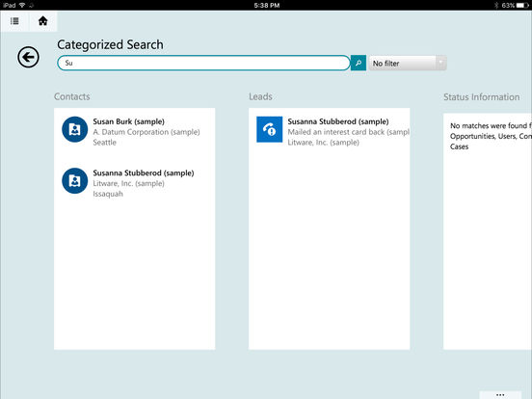The image size is (532, 399).
Task: Open Susanna Stubberod (sample) contact name
Action: (x=144, y=173)
